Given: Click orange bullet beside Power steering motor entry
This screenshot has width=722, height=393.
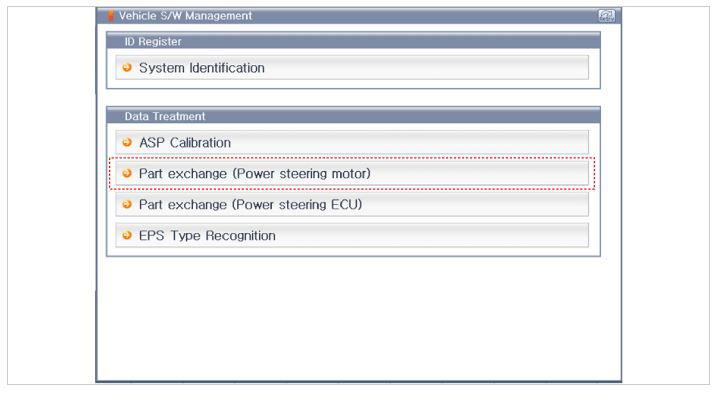Looking at the screenshot, I should tap(127, 173).
